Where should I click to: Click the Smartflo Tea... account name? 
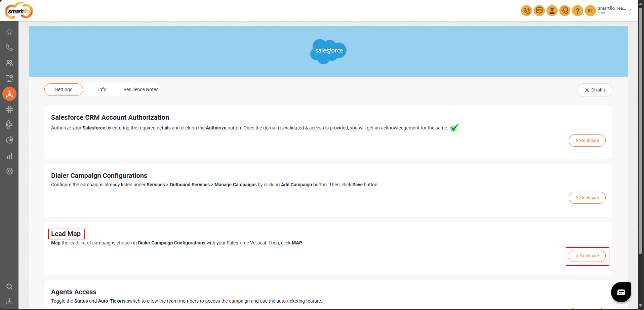pos(611,8)
